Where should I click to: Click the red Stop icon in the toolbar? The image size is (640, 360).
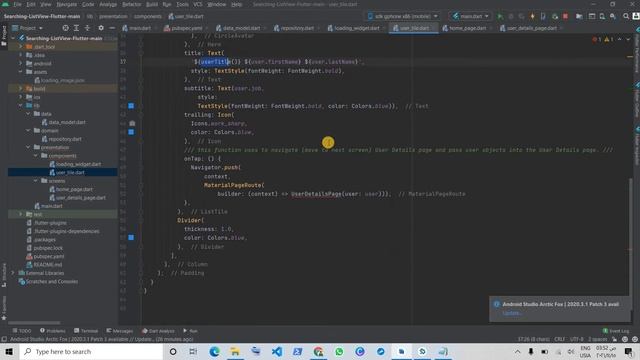pyautogui.click(x=565, y=16)
